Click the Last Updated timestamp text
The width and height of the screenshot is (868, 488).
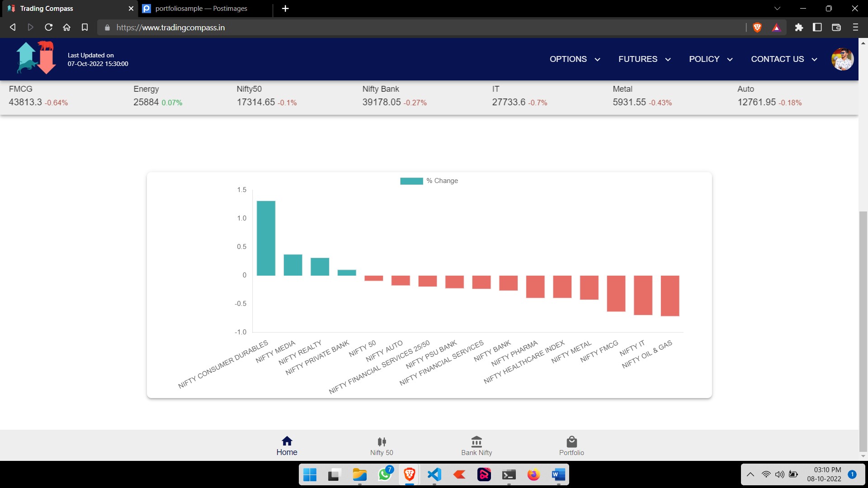point(98,60)
